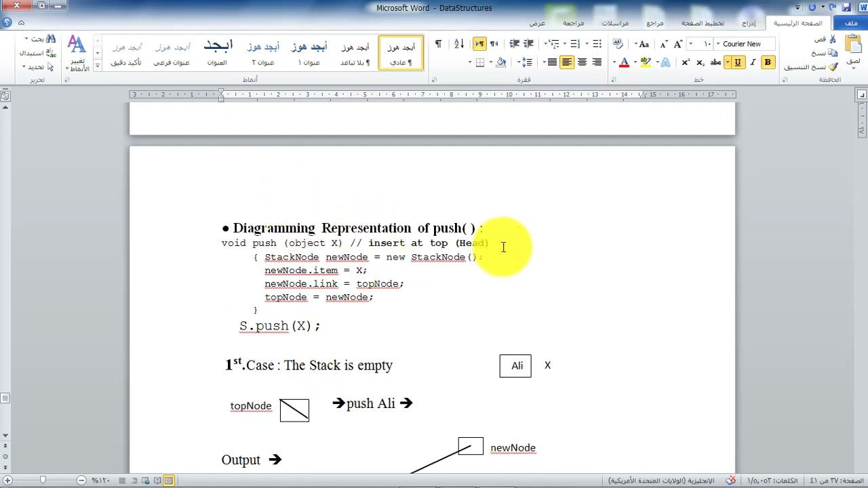Click the status bar zoom slider
Image resolution: width=868 pixels, height=488 pixels.
point(43,481)
